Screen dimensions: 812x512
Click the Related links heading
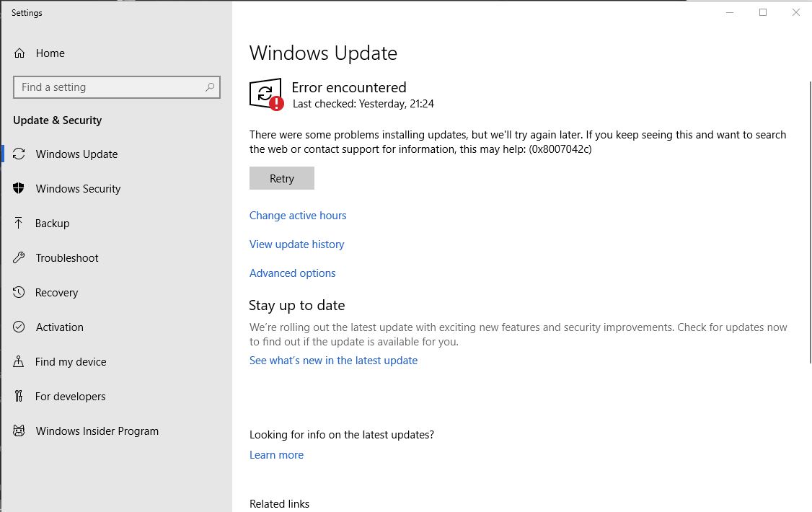tap(279, 504)
